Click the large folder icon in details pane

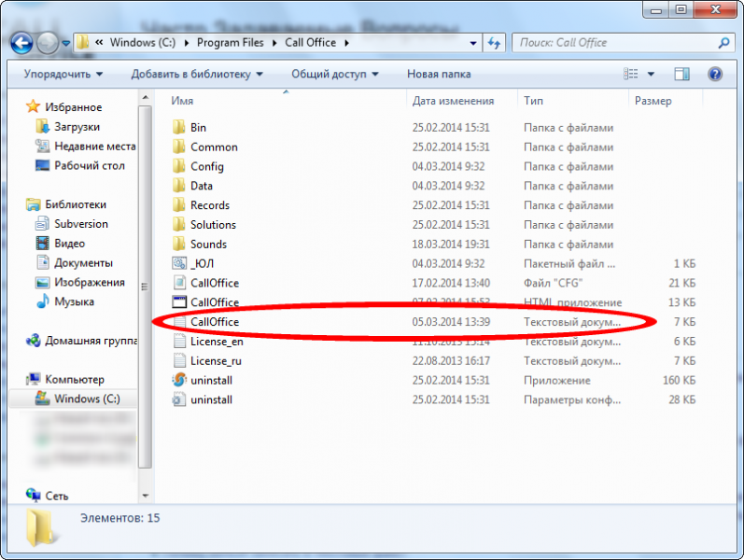pyautogui.click(x=41, y=527)
